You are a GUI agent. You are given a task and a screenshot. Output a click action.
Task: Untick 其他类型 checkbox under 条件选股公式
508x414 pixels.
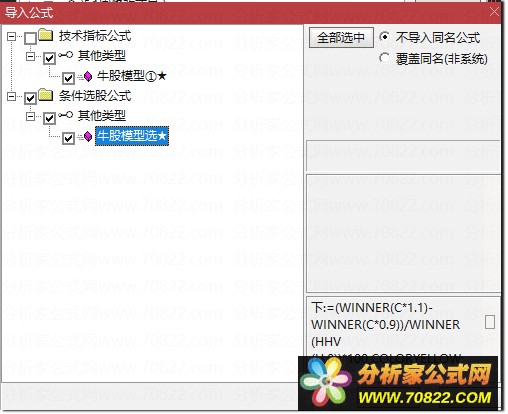click(49, 118)
